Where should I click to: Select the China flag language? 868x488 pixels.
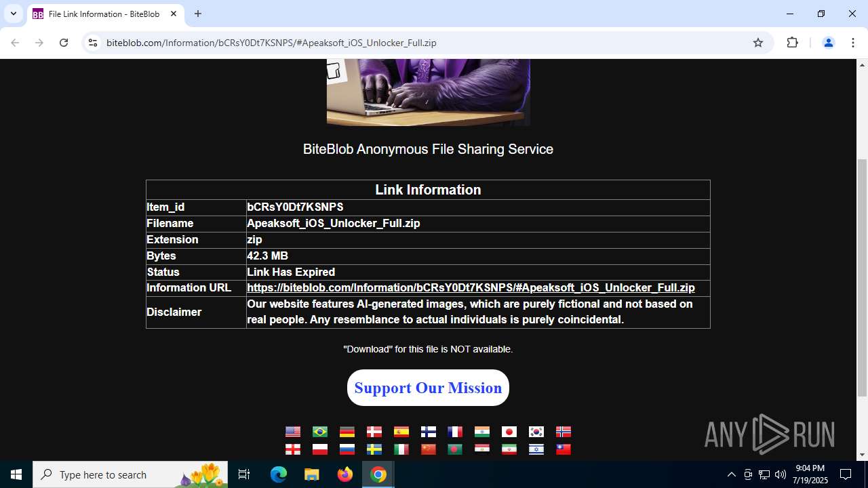click(428, 449)
